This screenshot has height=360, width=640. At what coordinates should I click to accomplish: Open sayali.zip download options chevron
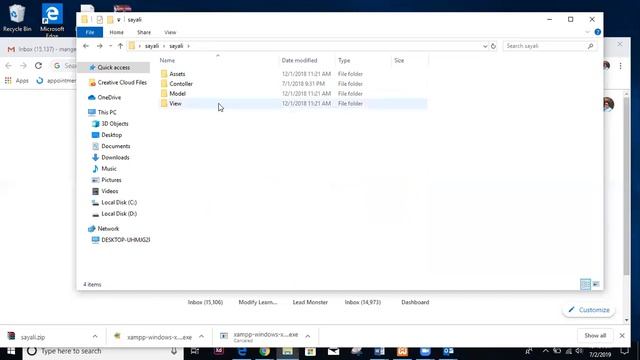coord(95,336)
